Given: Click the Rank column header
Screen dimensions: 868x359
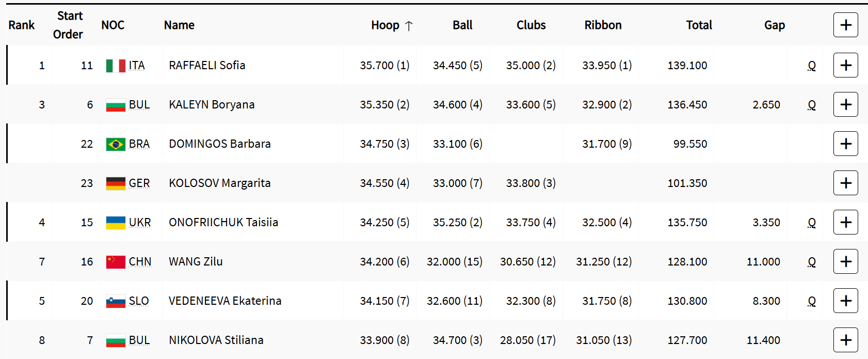Looking at the screenshot, I should [x=22, y=25].
